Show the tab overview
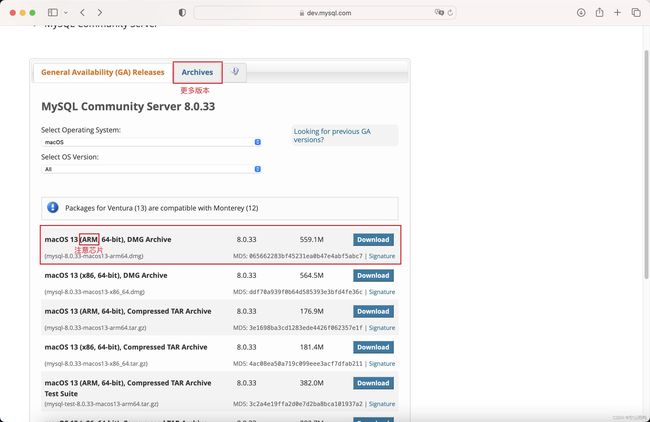 click(x=636, y=12)
